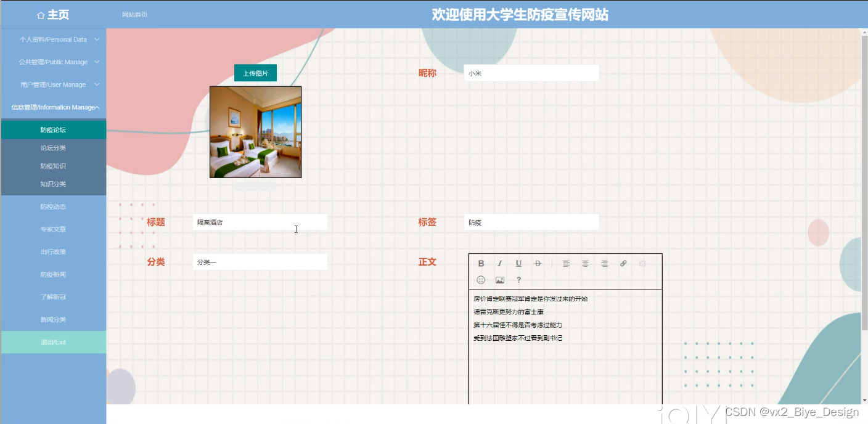Open 了解新冠 in the sidebar
The image size is (868, 424).
(54, 297)
